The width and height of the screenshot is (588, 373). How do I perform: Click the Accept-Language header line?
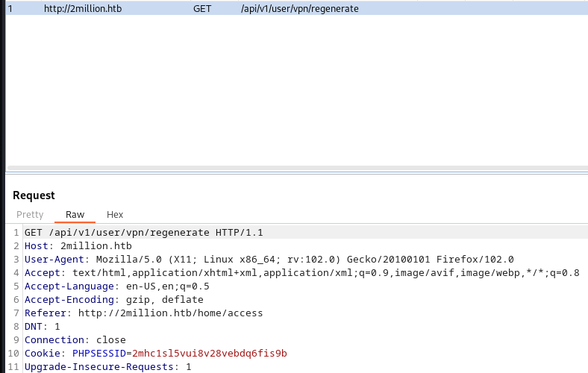coord(116,286)
